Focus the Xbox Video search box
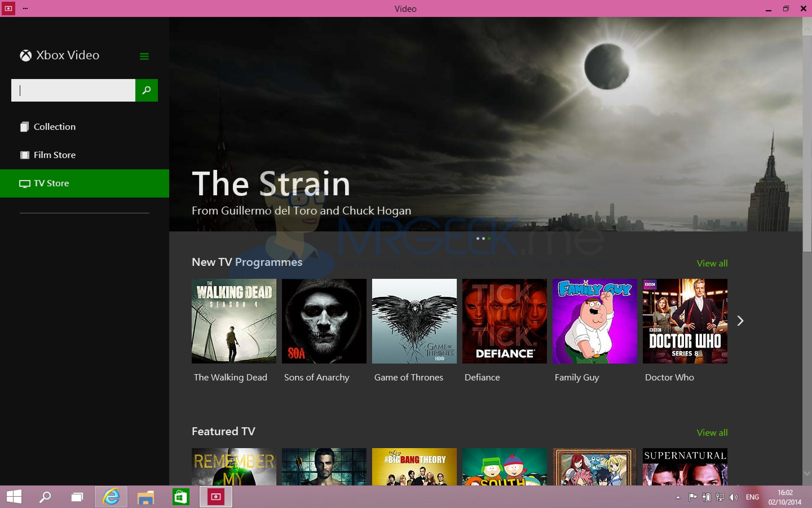The image size is (812, 508). [73, 90]
